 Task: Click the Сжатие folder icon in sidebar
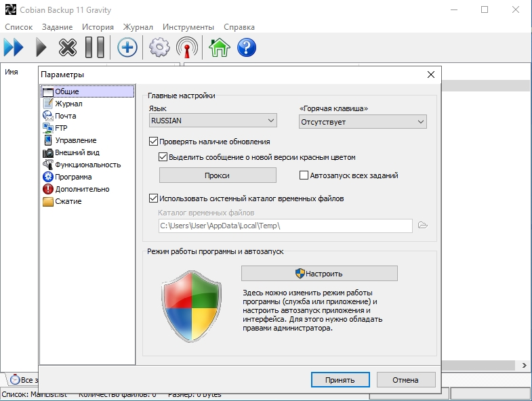coord(48,202)
